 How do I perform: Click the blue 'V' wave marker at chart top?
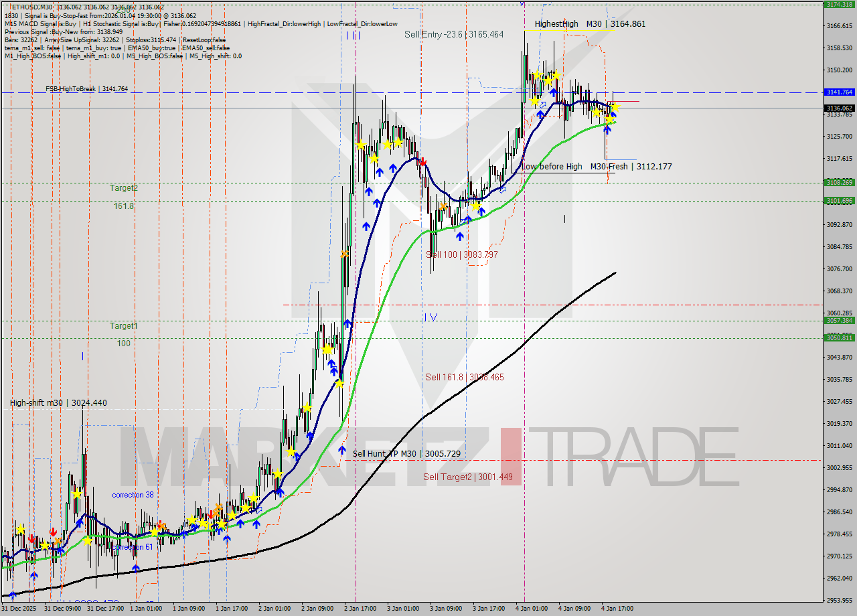click(x=522, y=4)
